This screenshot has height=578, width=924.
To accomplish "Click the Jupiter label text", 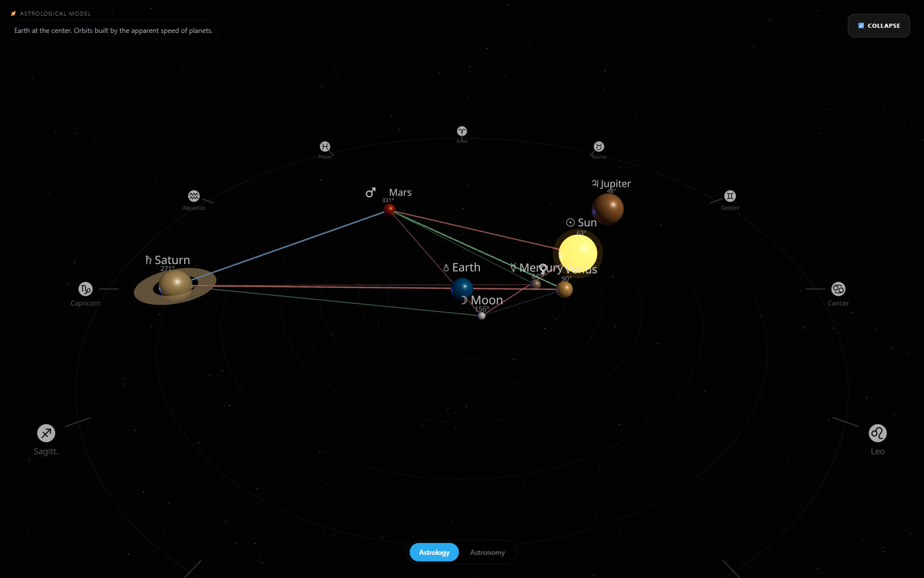I will [616, 184].
